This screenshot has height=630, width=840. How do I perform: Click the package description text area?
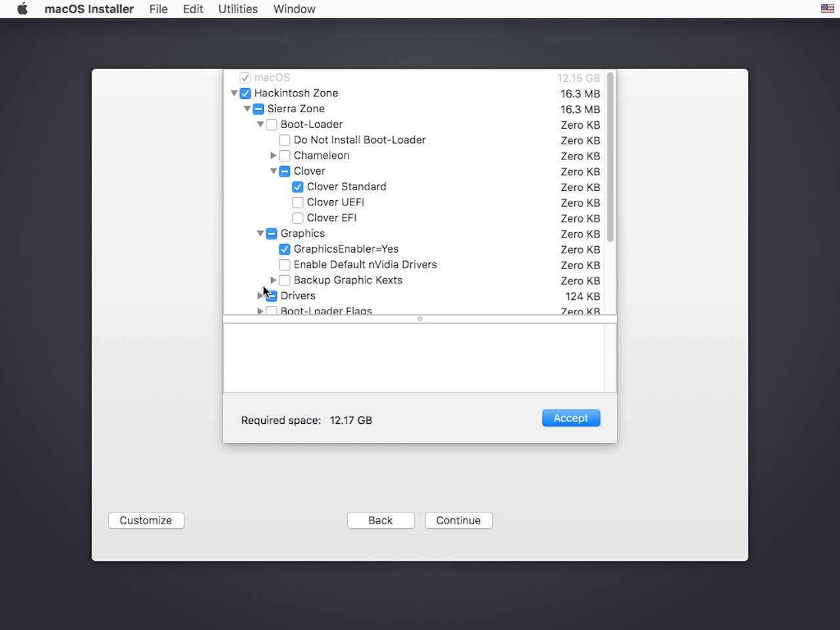[413, 358]
